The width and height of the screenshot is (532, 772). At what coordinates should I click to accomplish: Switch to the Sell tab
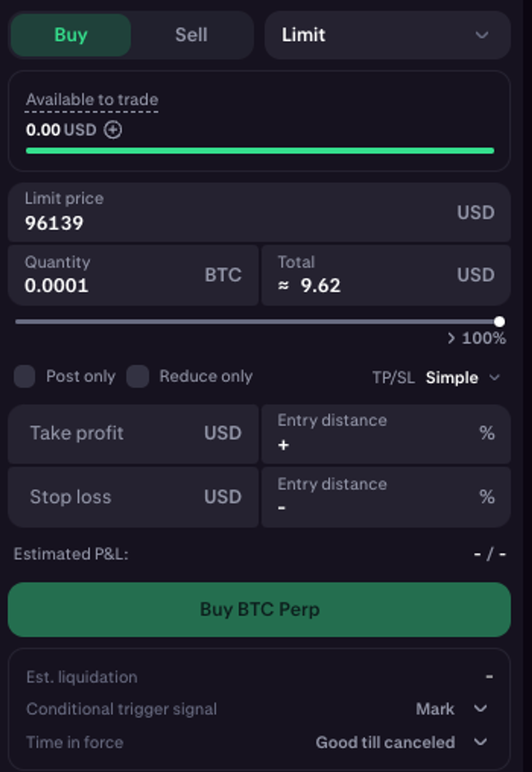[x=192, y=35]
